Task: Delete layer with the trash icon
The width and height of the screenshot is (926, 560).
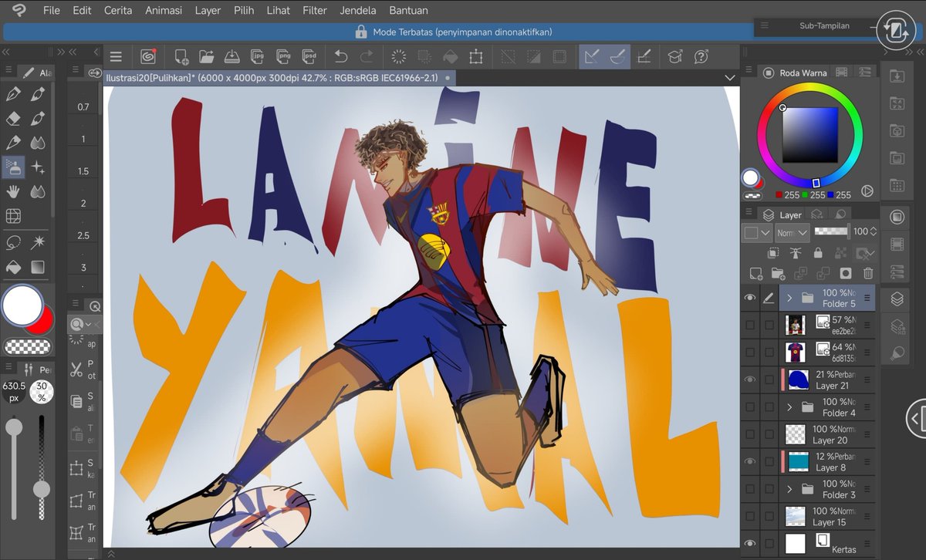Action: 868,273
